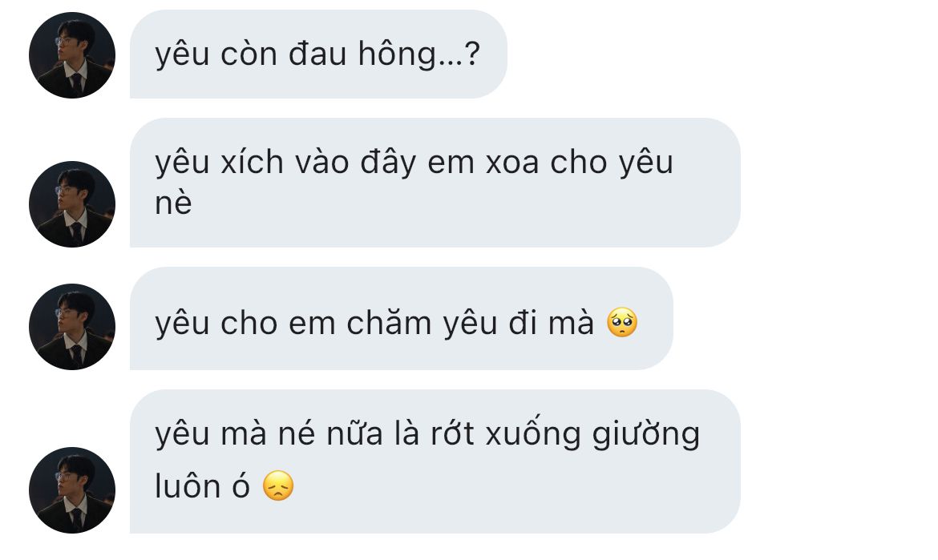This screenshot has height=560, width=938.
Task: Click avatar beside "yêu còn đau hông...?" message
Action: pos(72,55)
